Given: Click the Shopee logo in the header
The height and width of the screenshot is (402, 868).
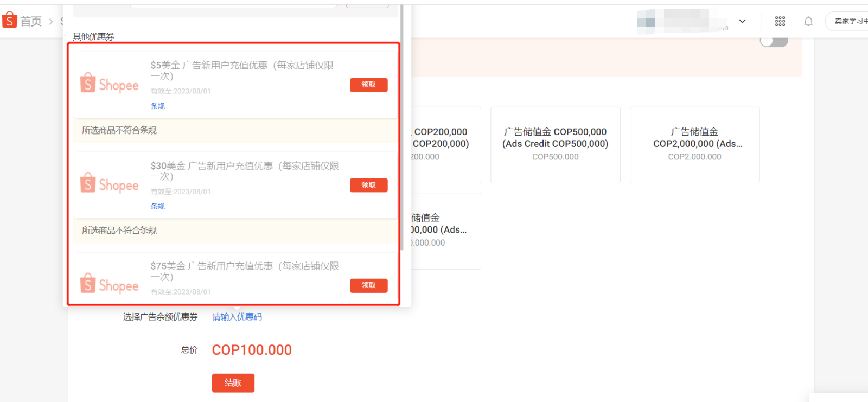Looking at the screenshot, I should point(10,21).
